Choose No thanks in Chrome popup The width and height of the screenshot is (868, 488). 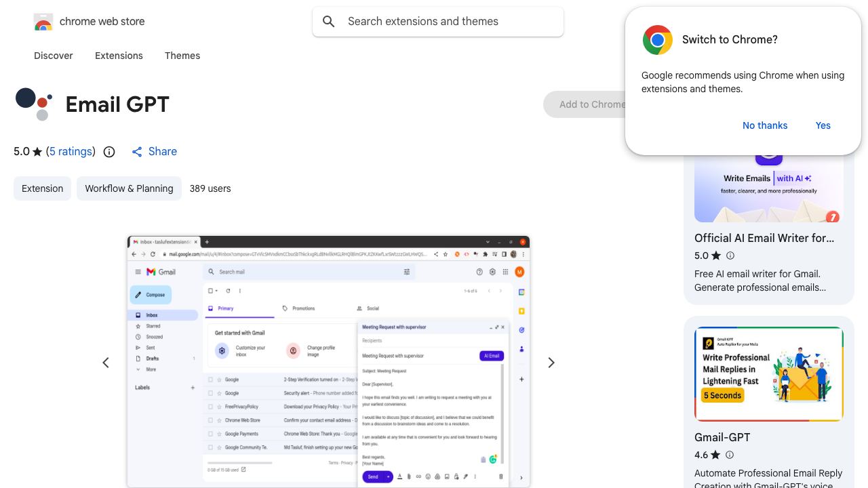pyautogui.click(x=765, y=125)
